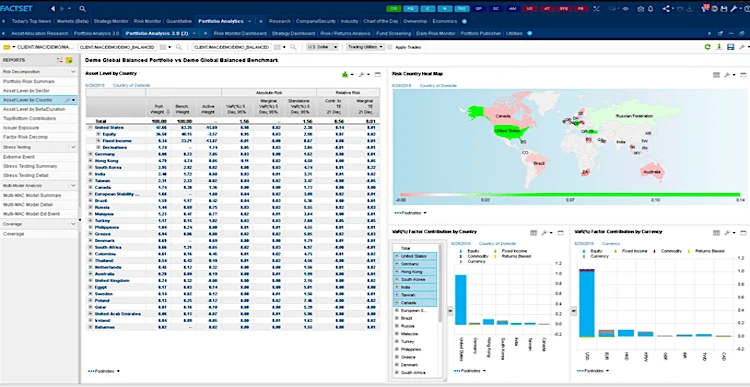Viewport: 750px width, 387px height.
Task: Click the FactSet search magnifier icon
Action: pyautogui.click(x=82, y=9)
